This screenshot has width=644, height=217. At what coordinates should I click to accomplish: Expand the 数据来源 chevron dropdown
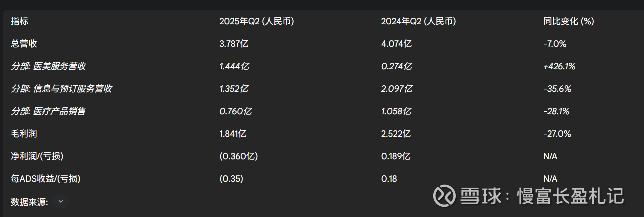[x=61, y=201]
